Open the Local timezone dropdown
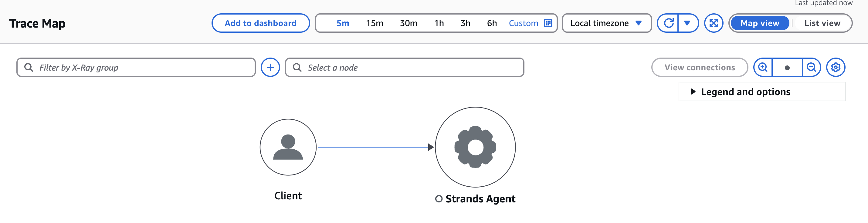This screenshot has width=868, height=223. 606,23
